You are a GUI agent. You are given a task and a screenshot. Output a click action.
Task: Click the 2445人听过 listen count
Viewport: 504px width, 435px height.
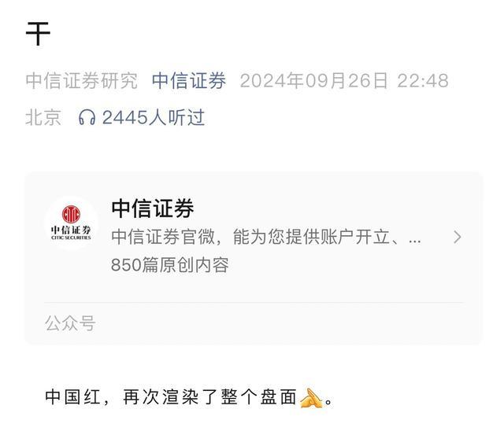point(154,117)
